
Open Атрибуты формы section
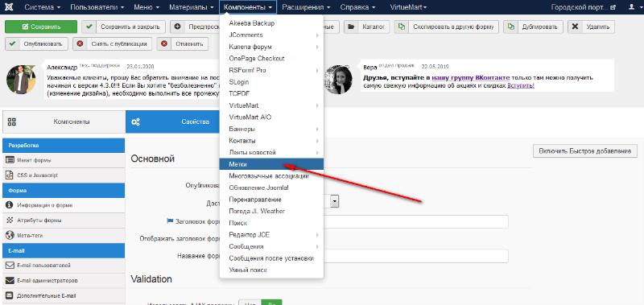64,221
